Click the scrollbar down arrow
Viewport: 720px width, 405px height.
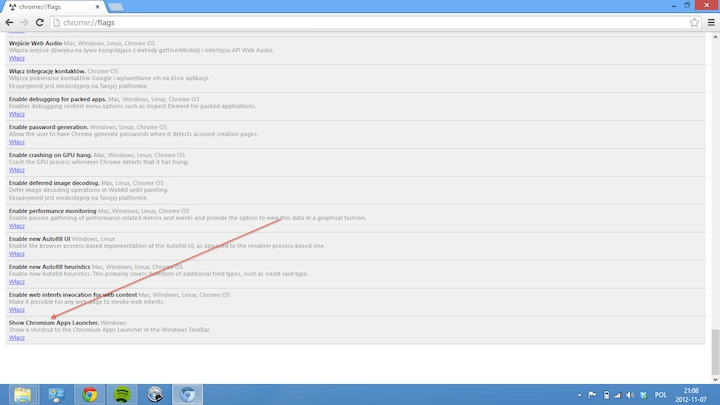(715, 380)
